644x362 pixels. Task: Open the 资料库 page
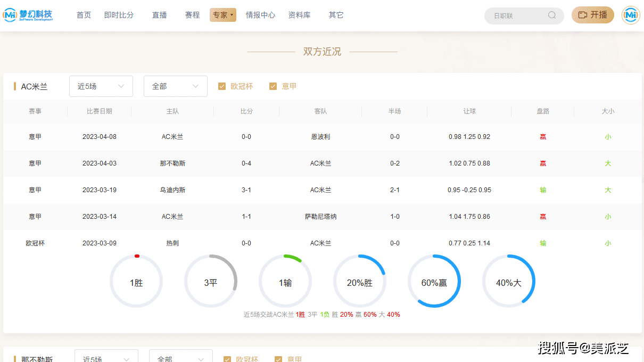[299, 15]
